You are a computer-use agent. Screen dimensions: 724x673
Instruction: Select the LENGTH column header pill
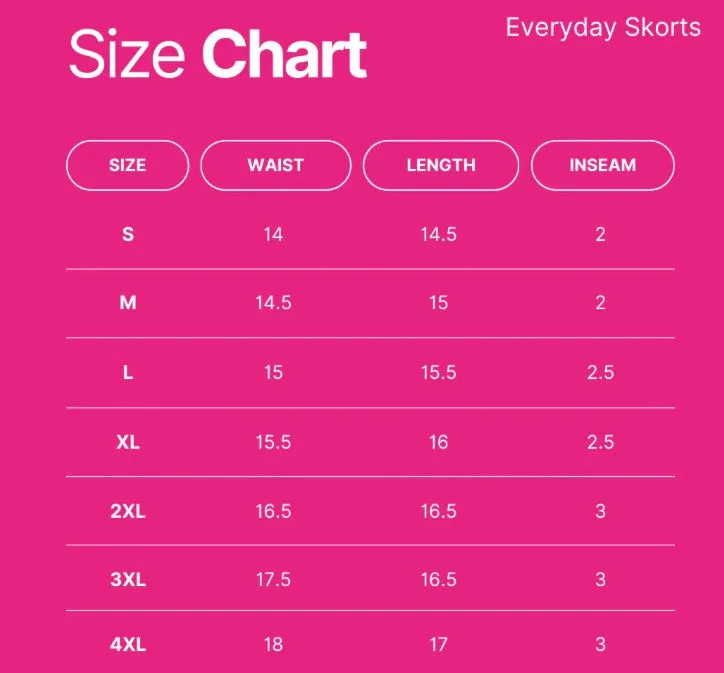pos(441,165)
